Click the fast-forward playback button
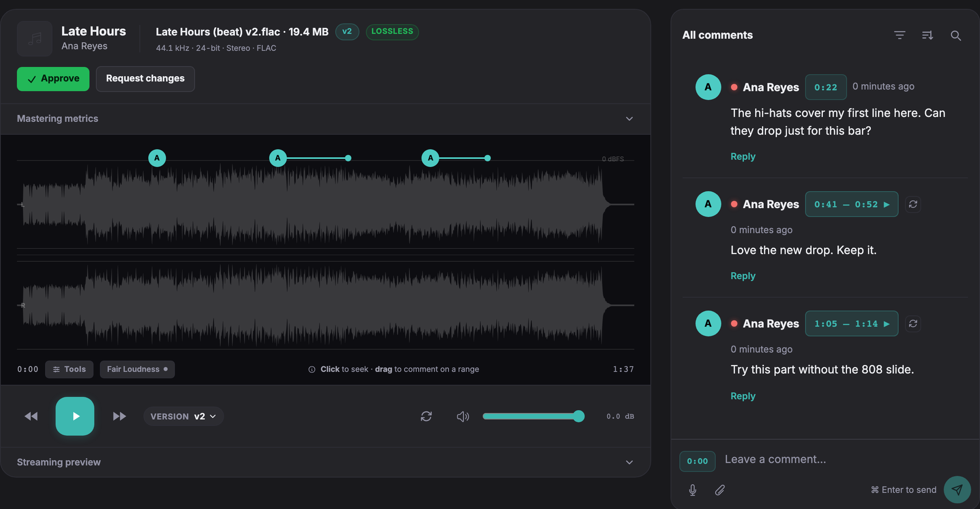The width and height of the screenshot is (980, 509). [119, 416]
